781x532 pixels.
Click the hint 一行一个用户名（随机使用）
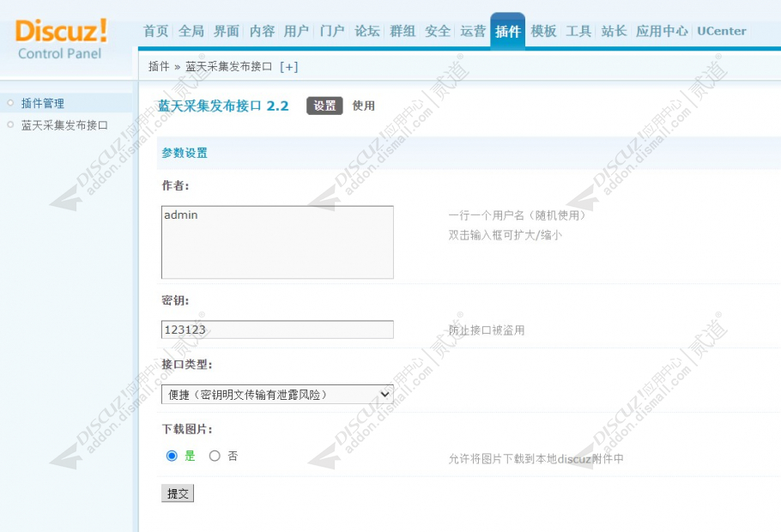tap(518, 215)
